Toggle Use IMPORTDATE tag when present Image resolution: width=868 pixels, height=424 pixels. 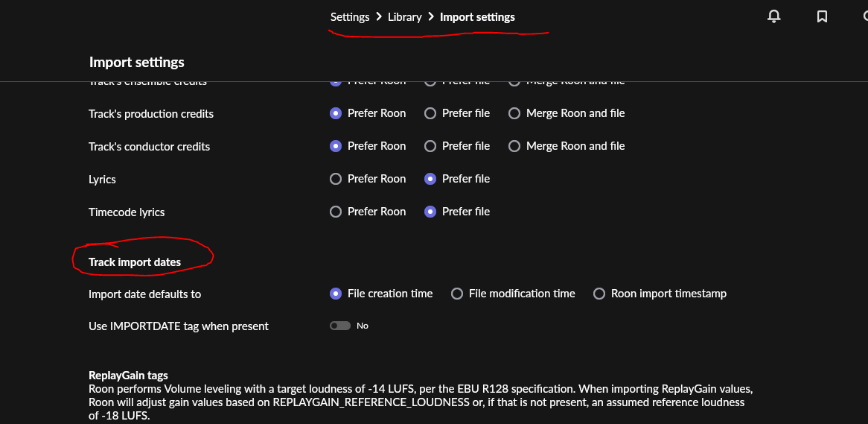(x=340, y=326)
